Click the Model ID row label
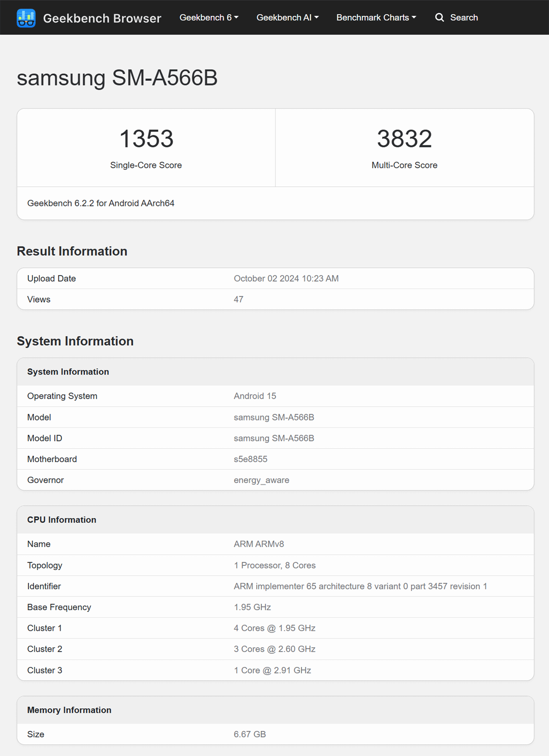The height and width of the screenshot is (756, 549). [x=45, y=438]
